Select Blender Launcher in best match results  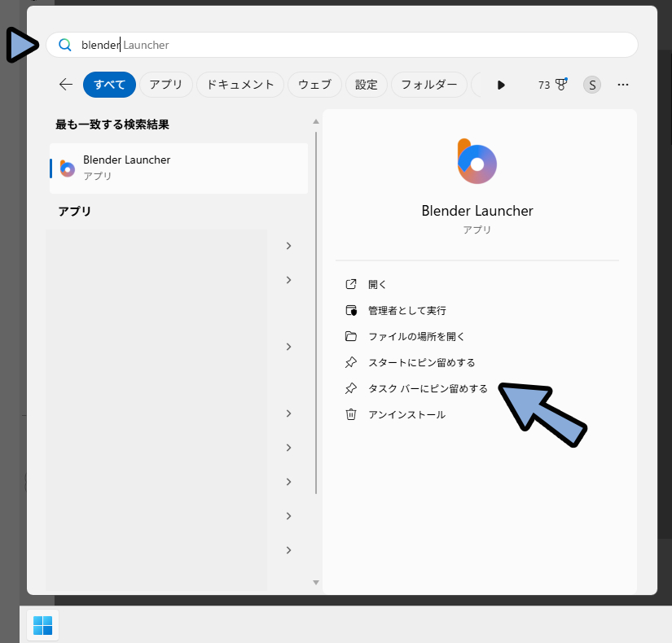178,168
